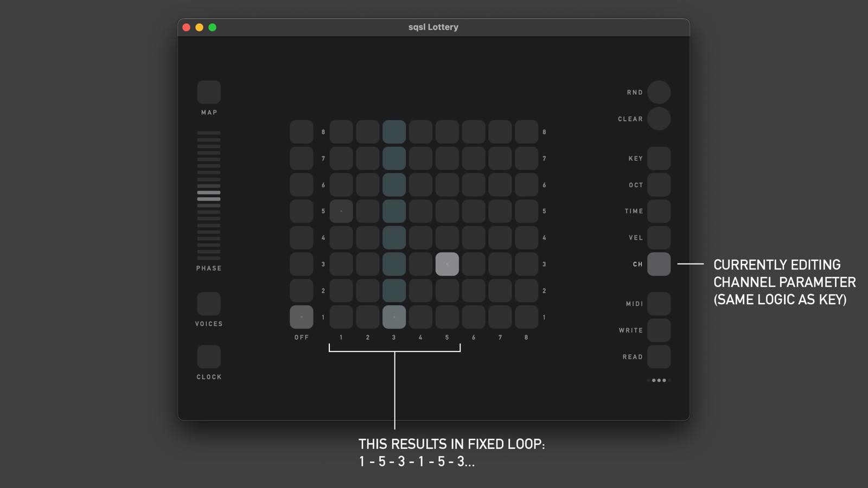Click the OFF column cell in row 4
The image size is (868, 488).
[302, 237]
